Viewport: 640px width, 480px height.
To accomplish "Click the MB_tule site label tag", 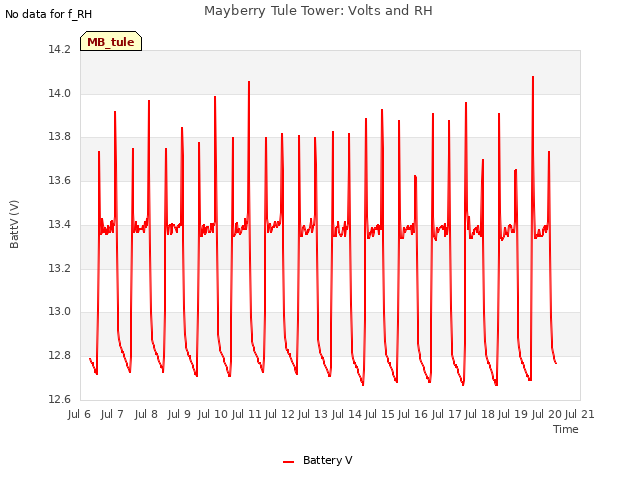I will [111, 41].
